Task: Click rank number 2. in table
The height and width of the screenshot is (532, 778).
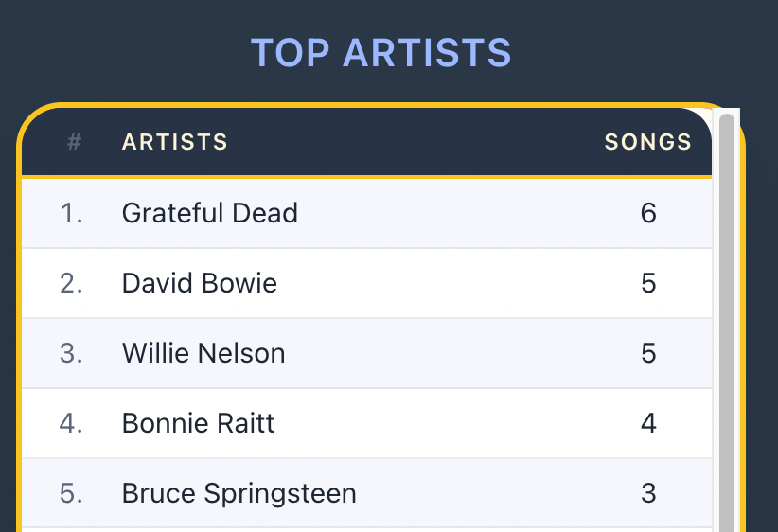Action: coord(72,283)
